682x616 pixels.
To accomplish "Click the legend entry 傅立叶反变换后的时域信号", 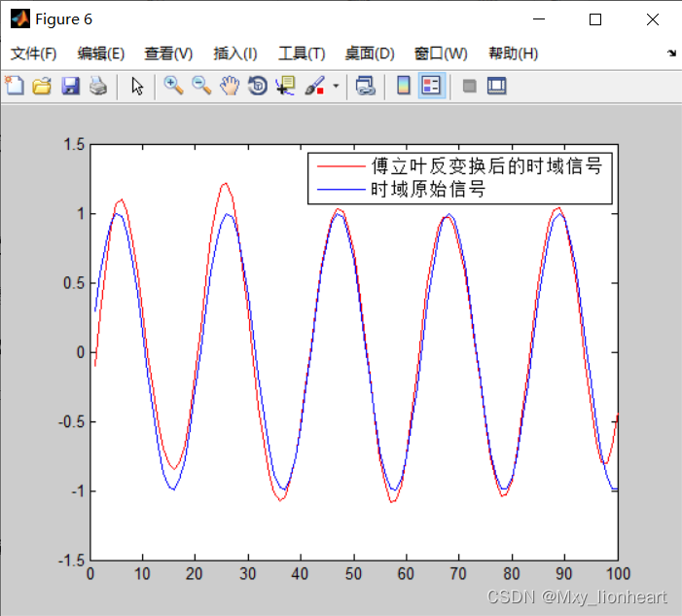I will pos(486,166).
